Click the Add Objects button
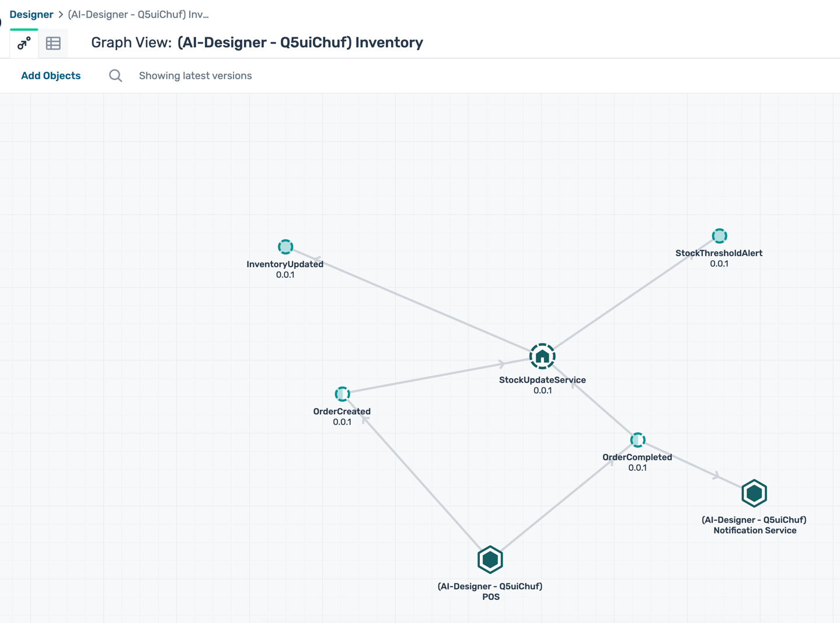Screen dimensions: 840x623 tap(51, 76)
